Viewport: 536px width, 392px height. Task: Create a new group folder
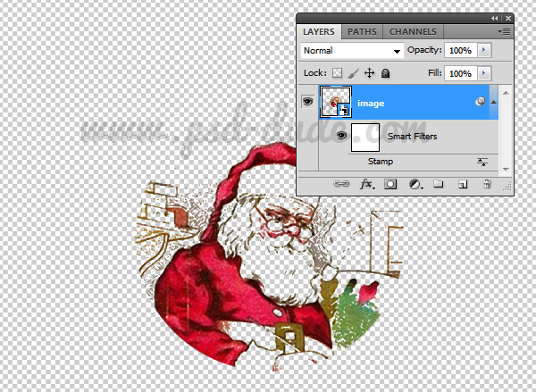click(439, 184)
